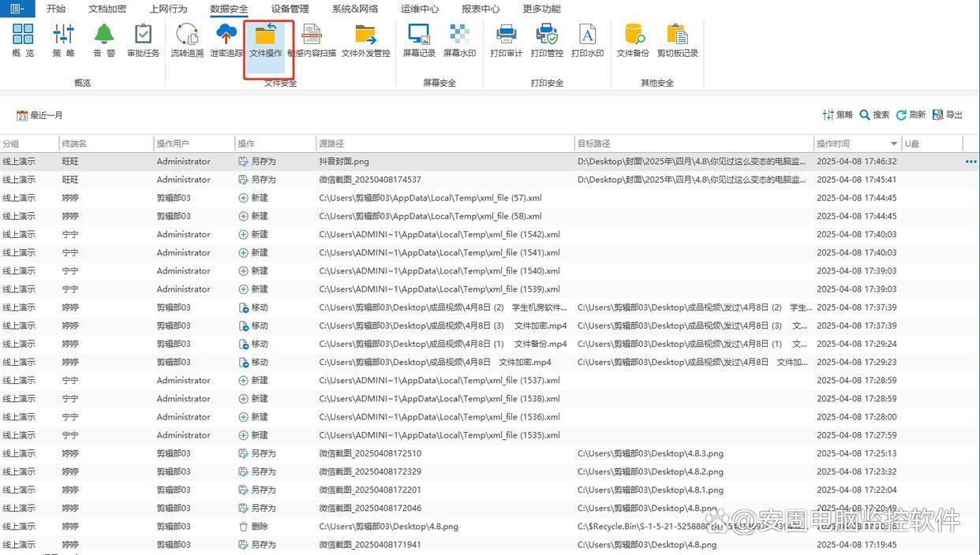The height and width of the screenshot is (555, 980).
Task: Open the 剪切板记录 clipboard records icon
Action: 677,39
